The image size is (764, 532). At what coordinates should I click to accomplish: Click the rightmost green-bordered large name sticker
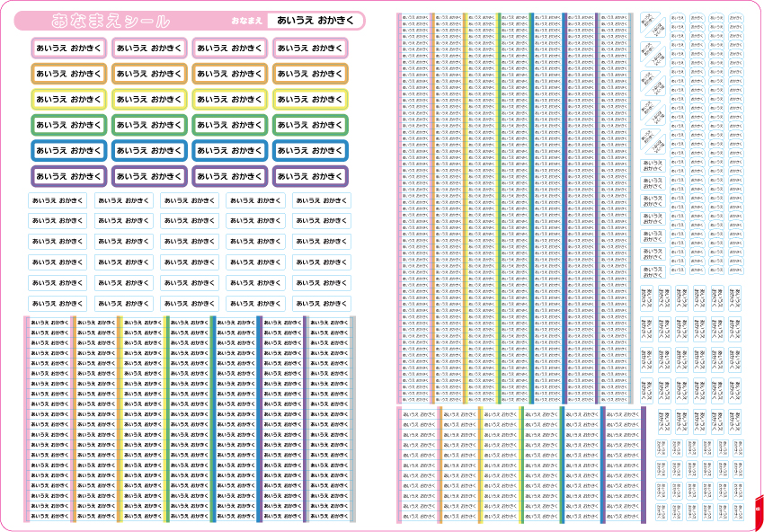pos(310,125)
